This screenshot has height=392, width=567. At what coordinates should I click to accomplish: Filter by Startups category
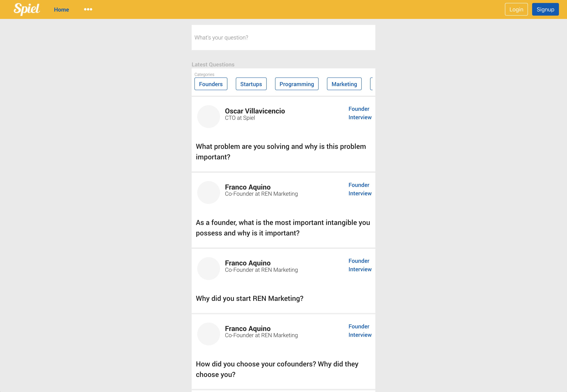(251, 84)
